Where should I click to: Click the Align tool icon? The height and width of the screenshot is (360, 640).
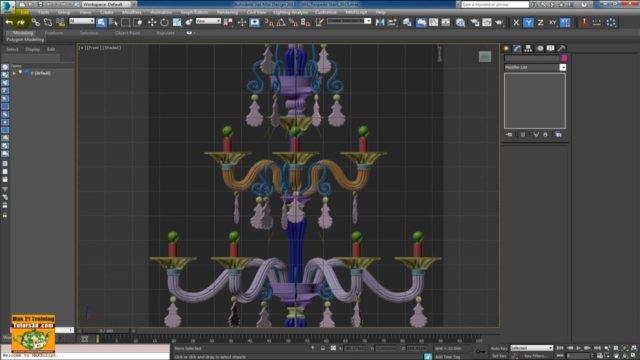(x=393, y=22)
